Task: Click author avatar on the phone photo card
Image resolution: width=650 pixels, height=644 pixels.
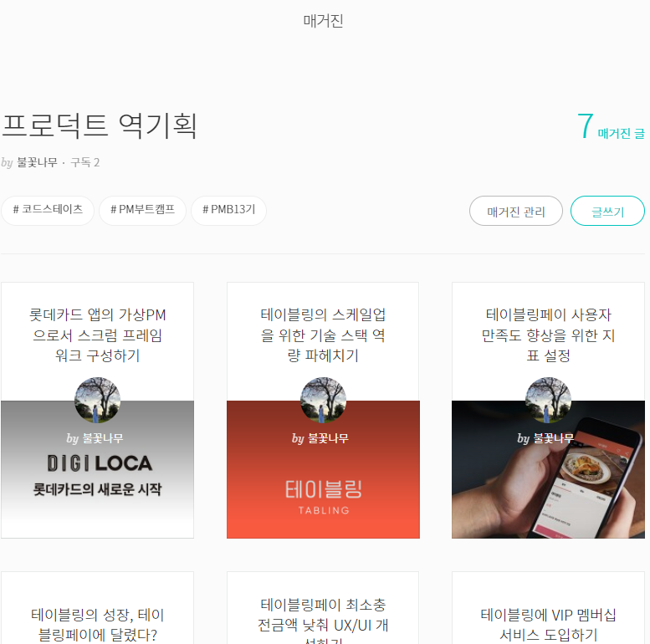Action: 548,400
